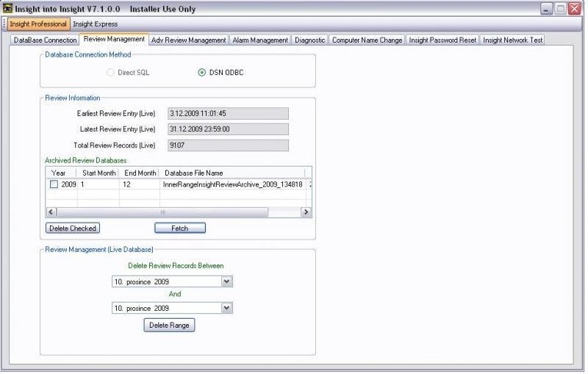Open the end date dropdown below And
The width and height of the screenshot is (588, 374).
click(x=226, y=309)
